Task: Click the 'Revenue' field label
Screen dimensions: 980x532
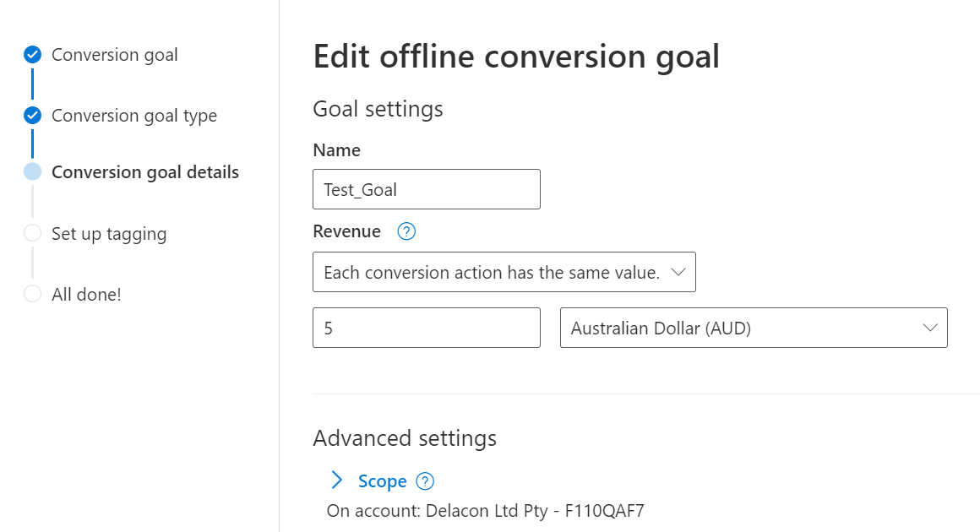Action: click(347, 231)
